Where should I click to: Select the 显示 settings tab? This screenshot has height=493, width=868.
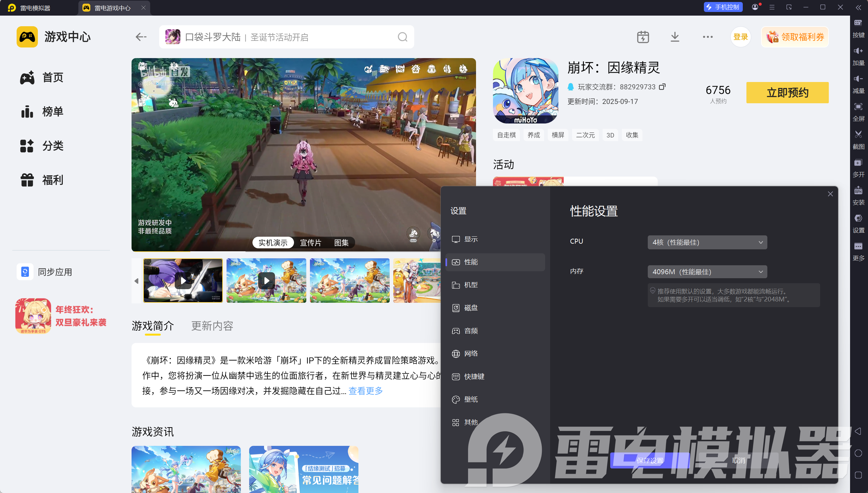(x=471, y=239)
